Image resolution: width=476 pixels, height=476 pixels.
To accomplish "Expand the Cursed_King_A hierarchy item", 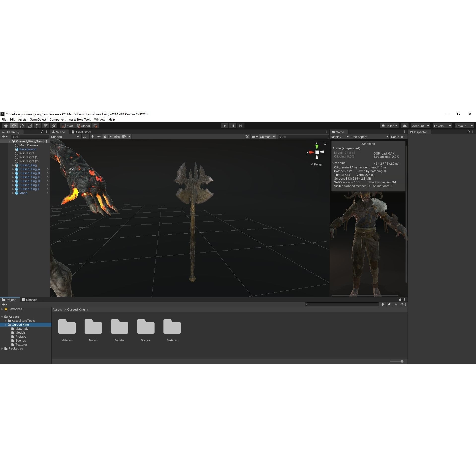I will click(13, 169).
